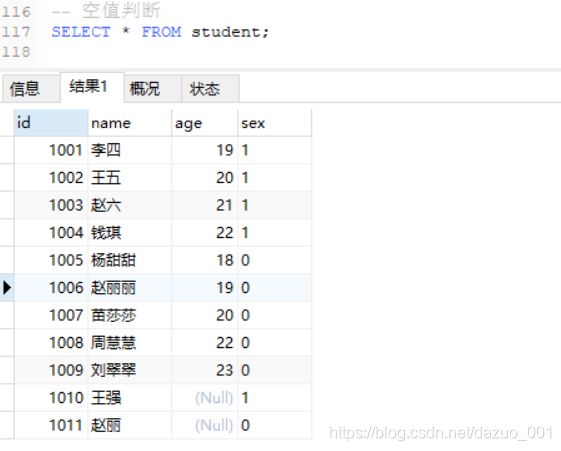Select the age cell 21 for 赵六

[x=205, y=205]
